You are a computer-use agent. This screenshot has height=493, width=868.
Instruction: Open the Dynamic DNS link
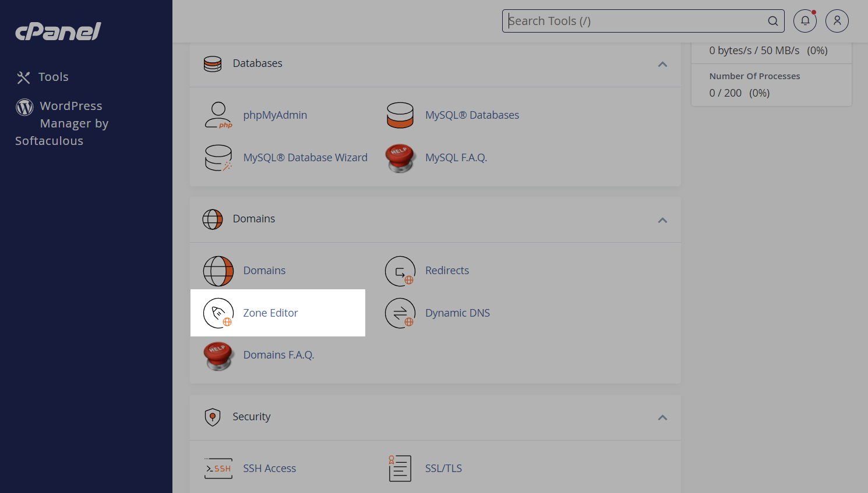point(457,313)
